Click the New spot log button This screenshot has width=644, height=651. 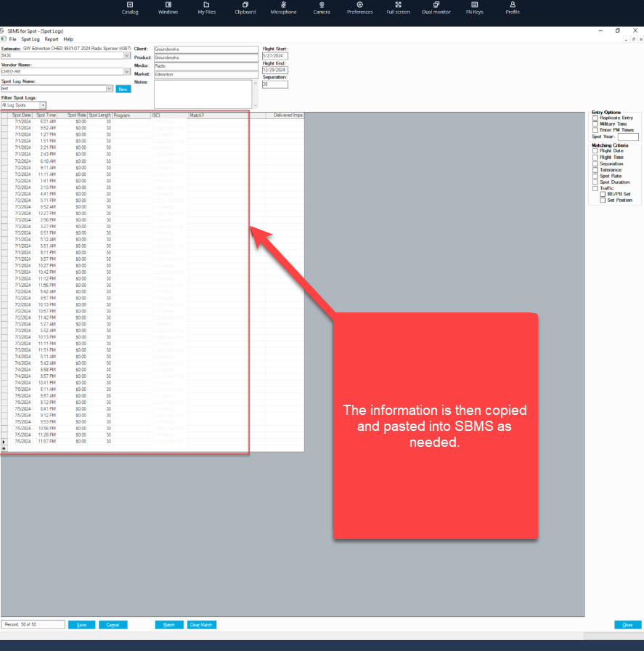click(123, 89)
